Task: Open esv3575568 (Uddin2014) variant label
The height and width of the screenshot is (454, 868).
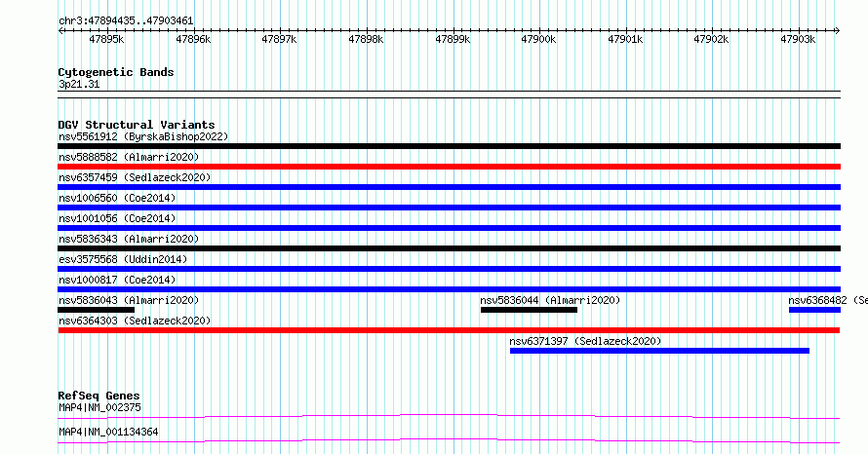Action: 124,259
